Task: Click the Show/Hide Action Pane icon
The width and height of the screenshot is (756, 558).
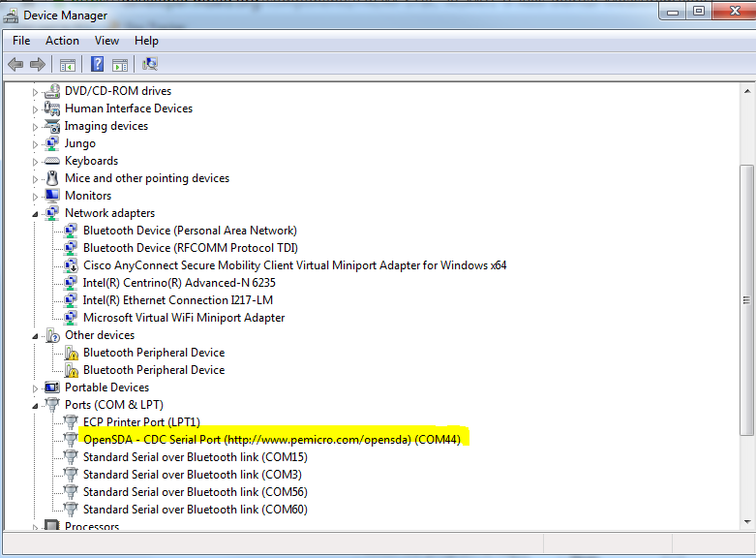Action: click(120, 65)
